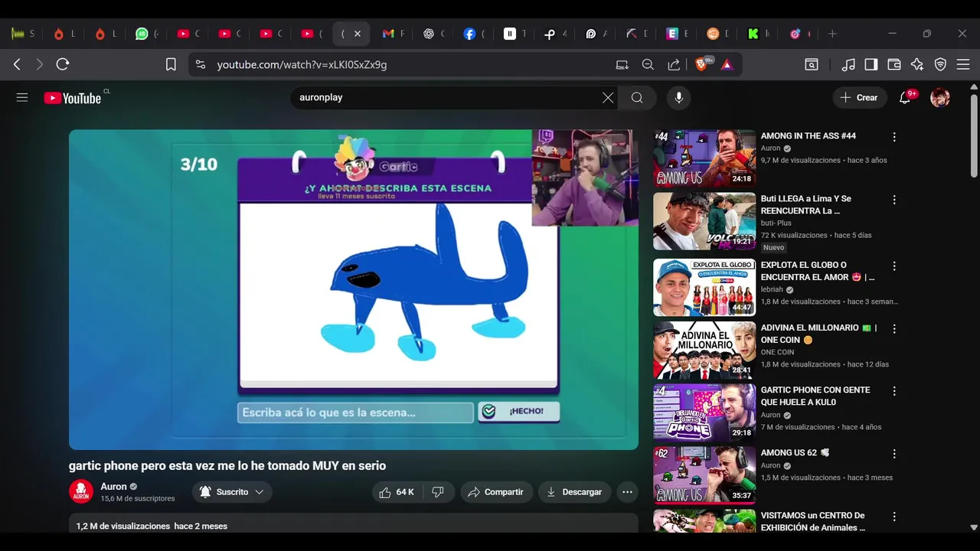Go back with the browser back arrow
The width and height of the screenshot is (980, 551).
click(17, 65)
